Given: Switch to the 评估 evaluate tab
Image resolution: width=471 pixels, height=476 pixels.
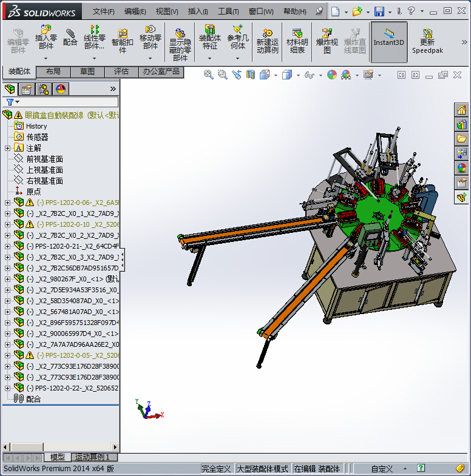Looking at the screenshot, I should coord(121,72).
